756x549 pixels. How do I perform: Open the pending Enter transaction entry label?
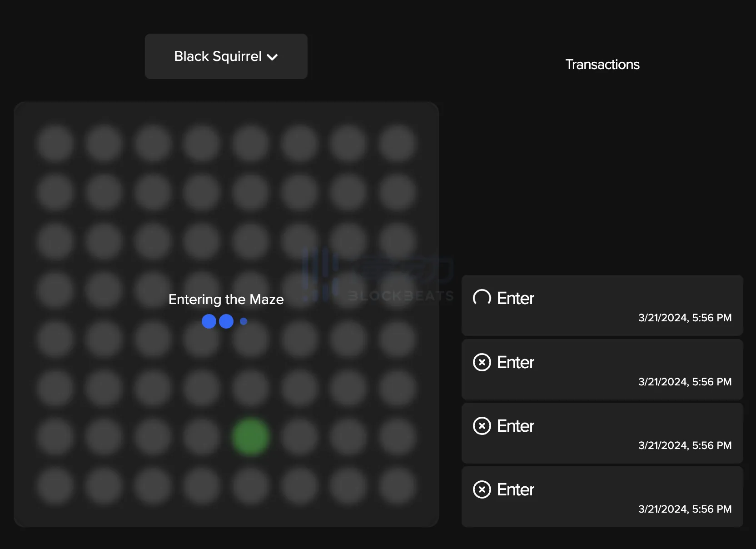tap(515, 298)
